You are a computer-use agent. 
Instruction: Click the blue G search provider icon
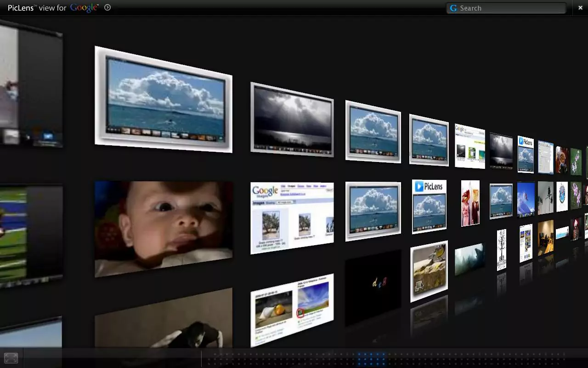click(453, 8)
